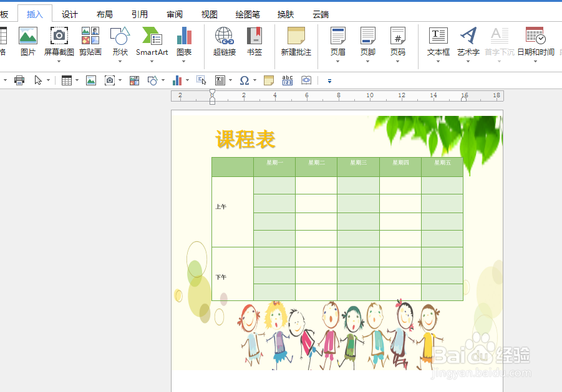The height and width of the screenshot is (392, 562).
Task: Click 星期三 cell in the timetable
Action: click(x=358, y=161)
